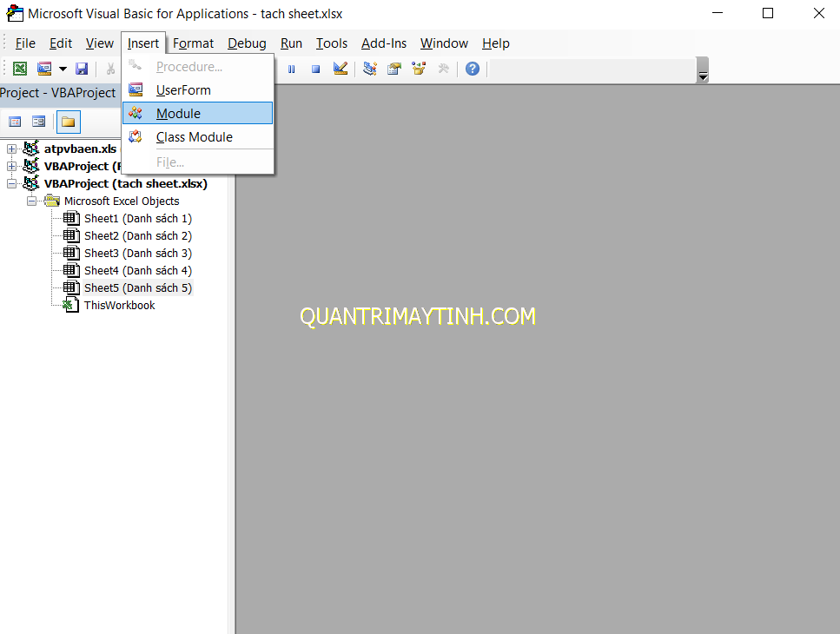Select VBAProject (tach sheet.xlsx) in the tree
Viewport: 840px width, 634px height.
(125, 183)
